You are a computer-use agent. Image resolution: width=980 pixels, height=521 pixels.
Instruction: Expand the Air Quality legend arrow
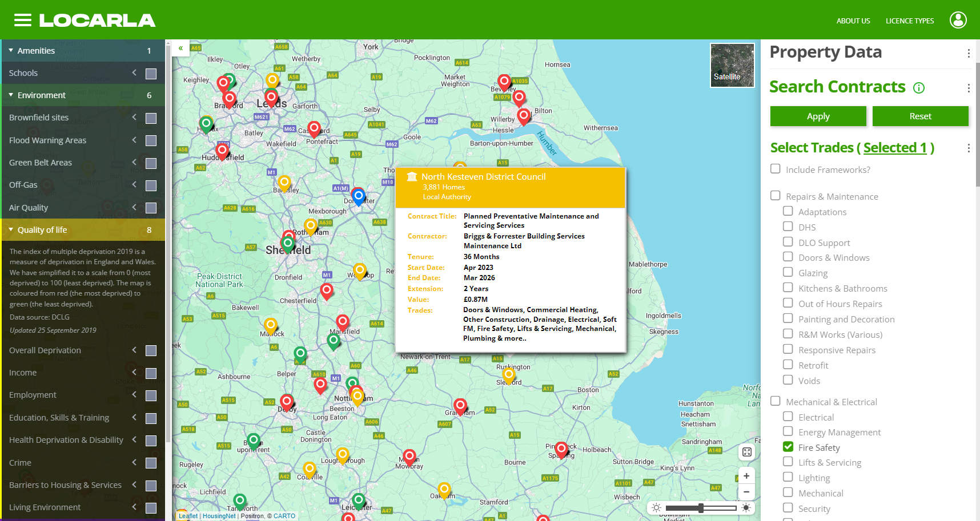coord(134,207)
